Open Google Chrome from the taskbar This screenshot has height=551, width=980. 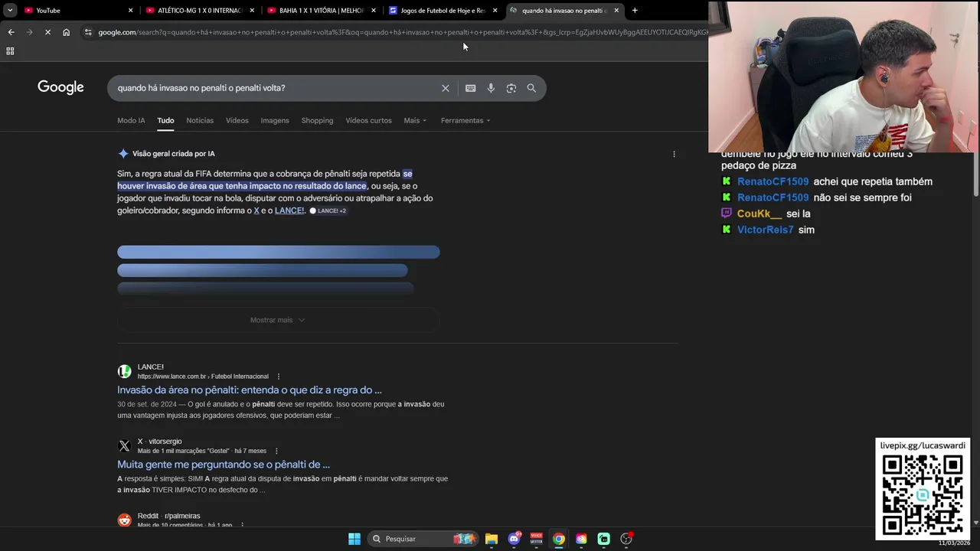(559, 539)
